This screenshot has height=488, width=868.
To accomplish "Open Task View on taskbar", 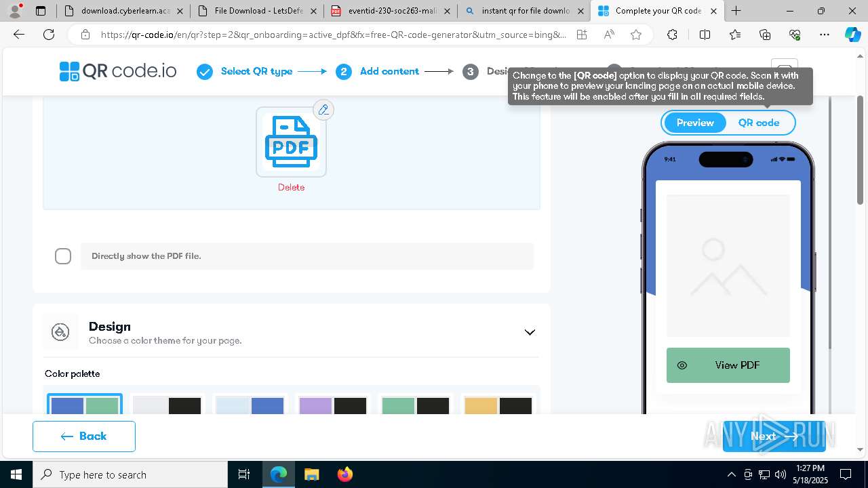I will coord(244,474).
